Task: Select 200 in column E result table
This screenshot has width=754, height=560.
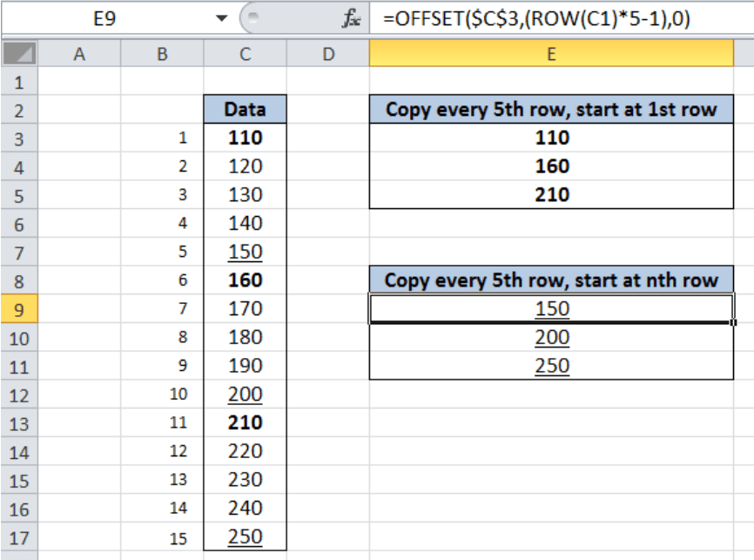Action: click(x=551, y=337)
